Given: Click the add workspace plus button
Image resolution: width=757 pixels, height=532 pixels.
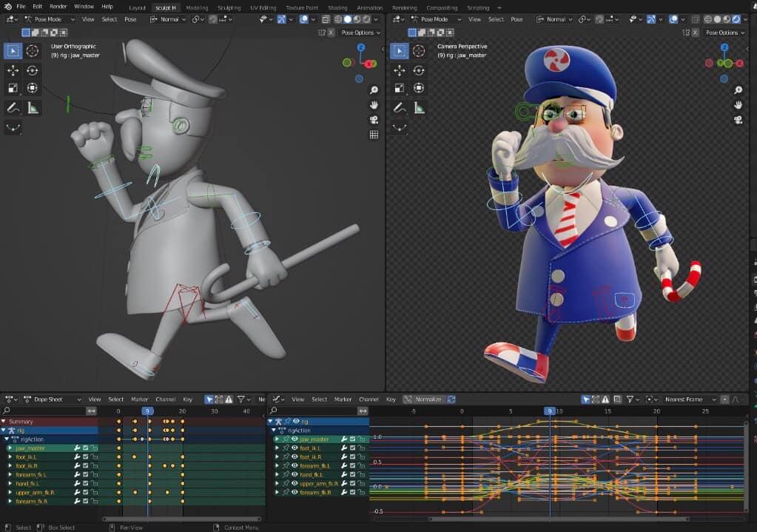Looking at the screenshot, I should click(499, 7).
